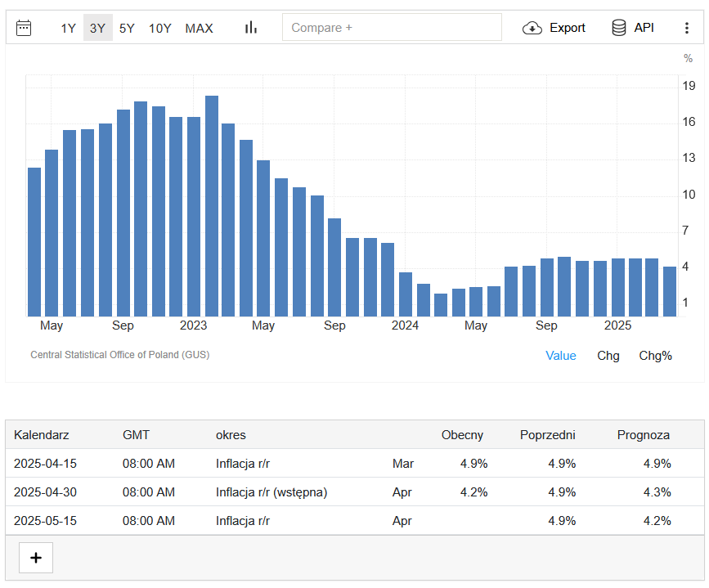Click the Export cloud download icon
The height and width of the screenshot is (588, 709).
click(x=532, y=28)
